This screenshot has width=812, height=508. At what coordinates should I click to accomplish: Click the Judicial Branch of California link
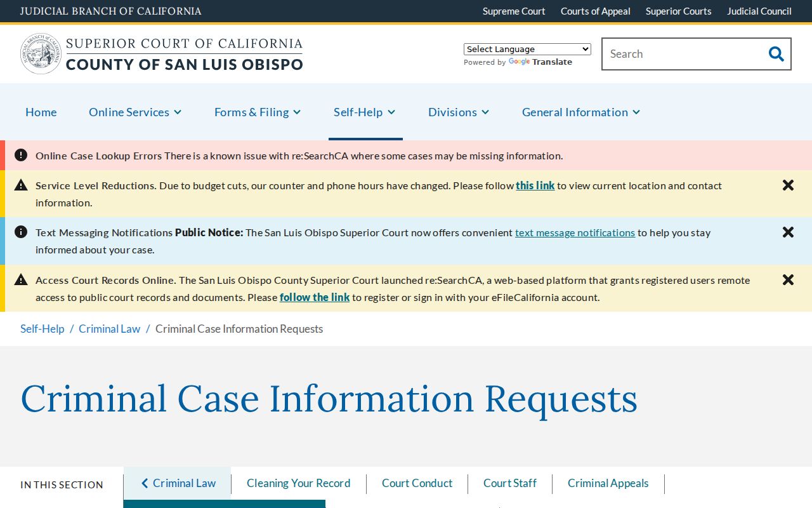(x=111, y=11)
